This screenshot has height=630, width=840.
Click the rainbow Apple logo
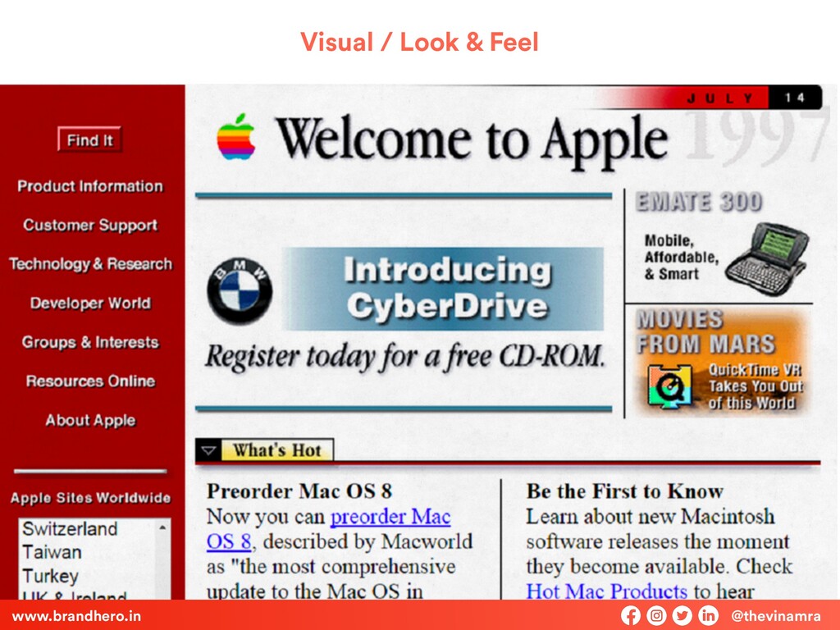(x=235, y=137)
